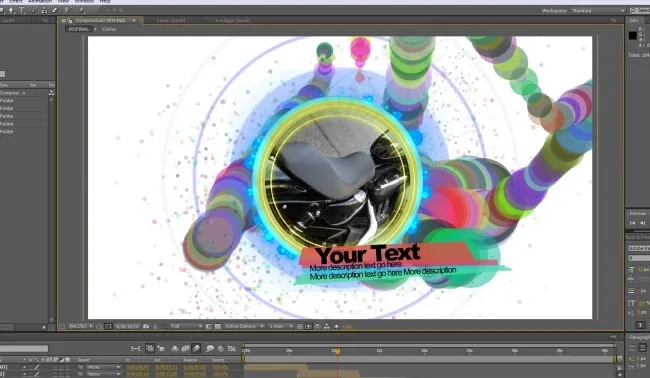
Task: Open the comp flowchart icon in viewer bar
Action: (327, 327)
